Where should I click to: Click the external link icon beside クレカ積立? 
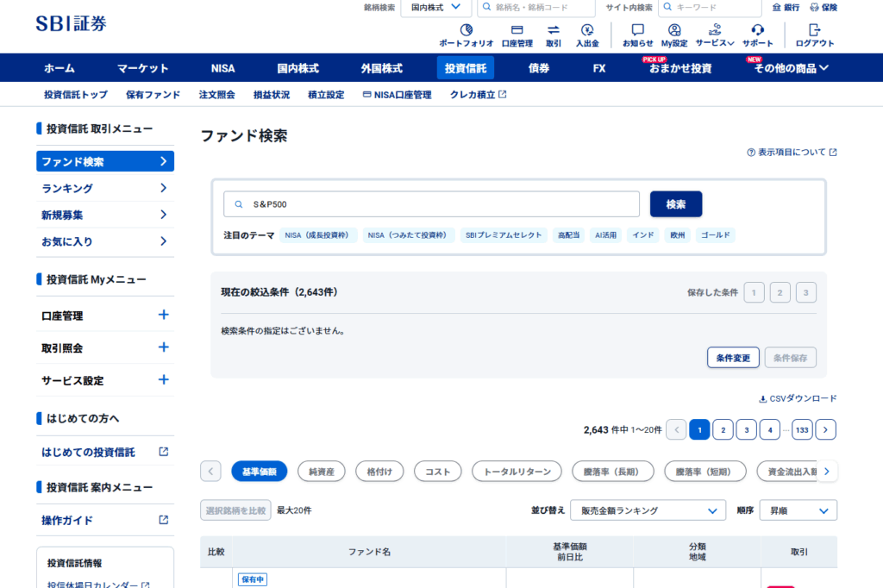[x=503, y=95]
